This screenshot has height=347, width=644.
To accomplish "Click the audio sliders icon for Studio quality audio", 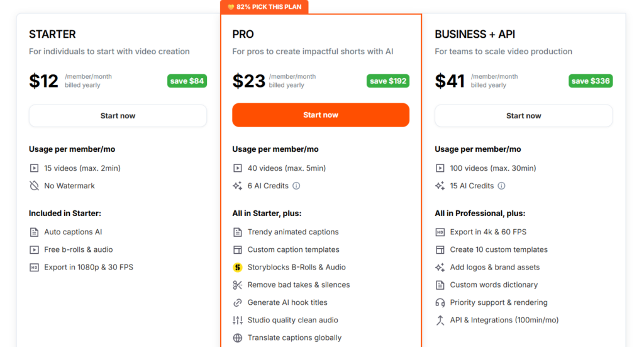I will pyautogui.click(x=237, y=320).
